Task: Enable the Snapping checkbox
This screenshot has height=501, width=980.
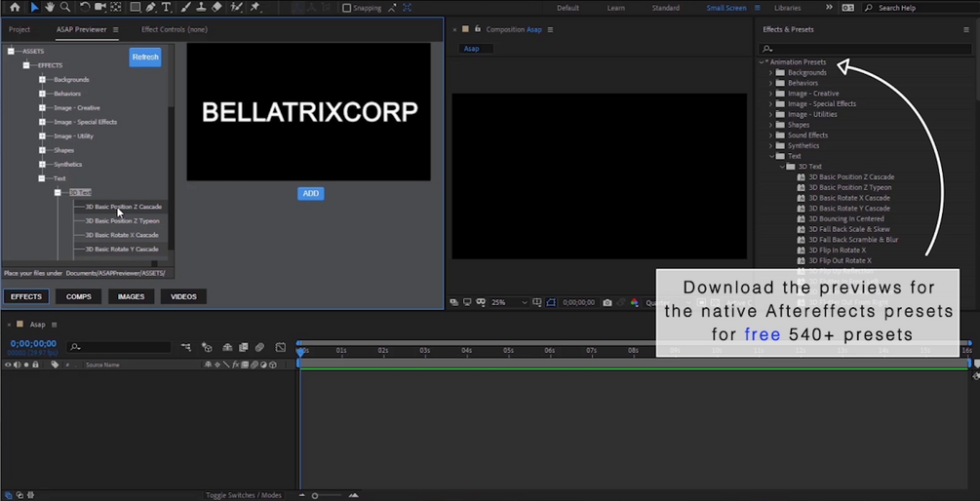Action: click(347, 8)
